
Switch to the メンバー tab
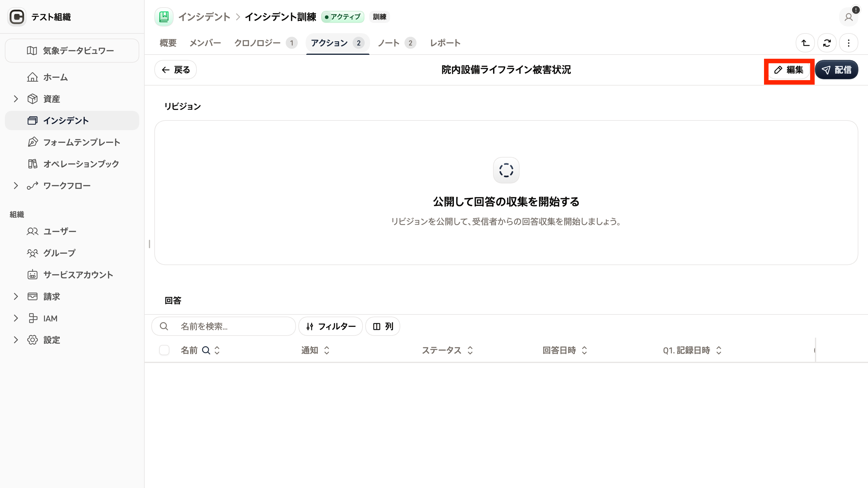[x=205, y=43]
